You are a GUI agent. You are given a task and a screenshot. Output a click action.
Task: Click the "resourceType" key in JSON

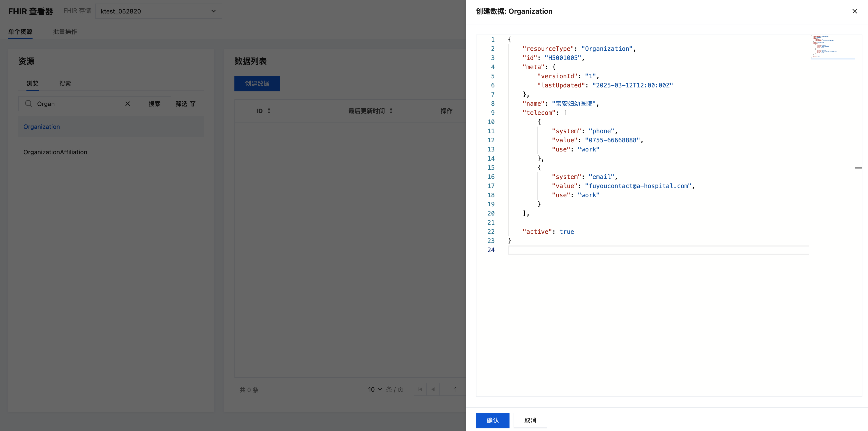pyautogui.click(x=548, y=49)
